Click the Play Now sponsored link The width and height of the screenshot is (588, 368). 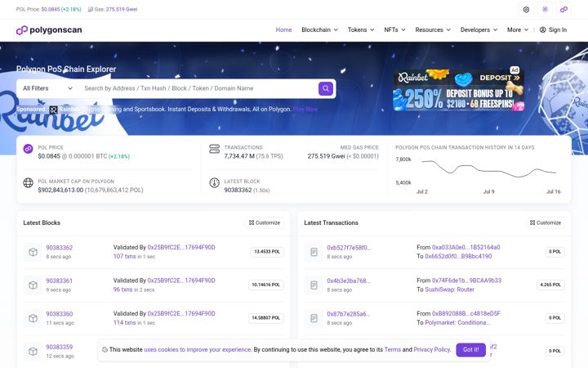pyautogui.click(x=305, y=110)
